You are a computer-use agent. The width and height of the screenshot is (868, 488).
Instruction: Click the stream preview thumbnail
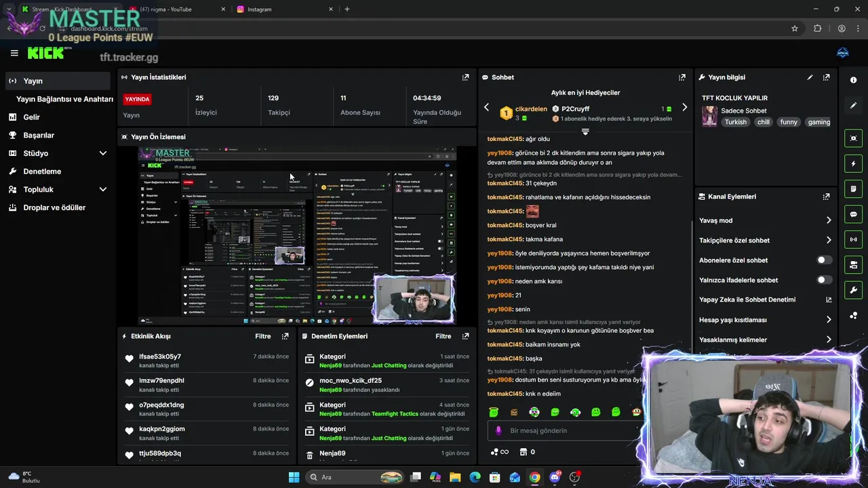click(297, 235)
